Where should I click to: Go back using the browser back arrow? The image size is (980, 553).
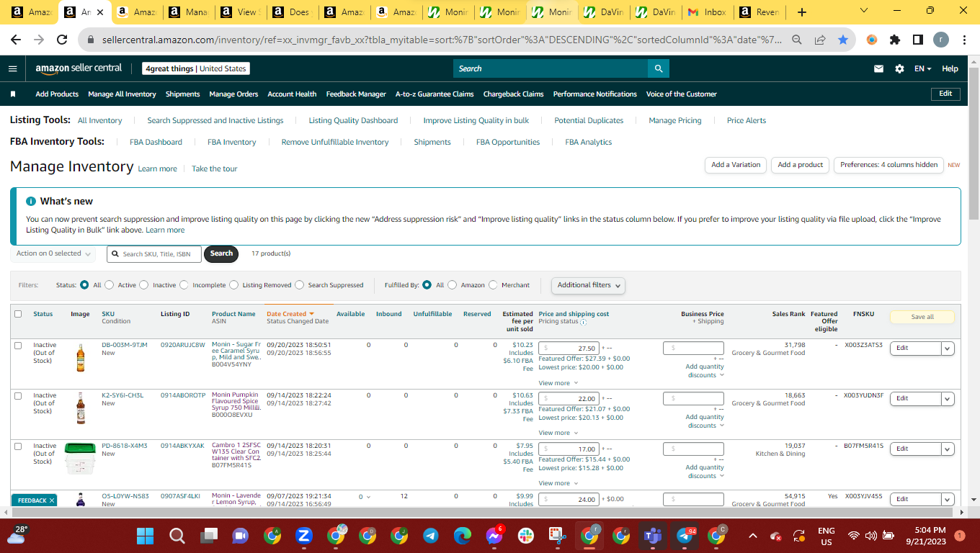click(16, 40)
